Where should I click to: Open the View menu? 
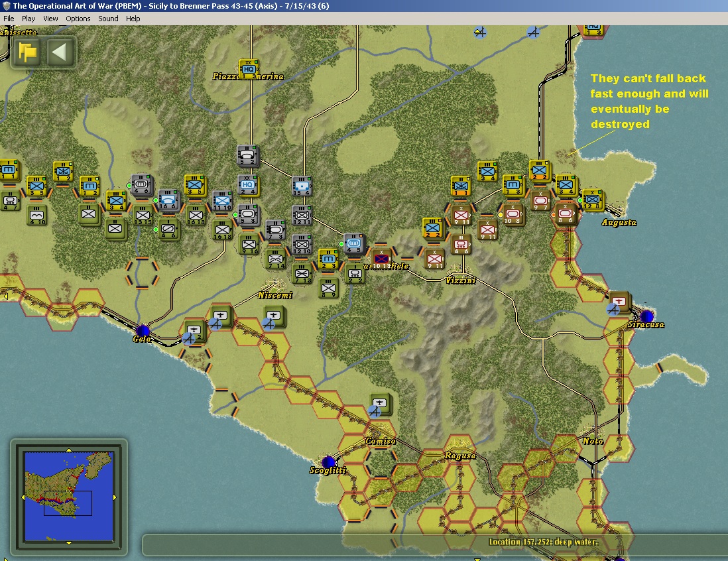[50, 19]
